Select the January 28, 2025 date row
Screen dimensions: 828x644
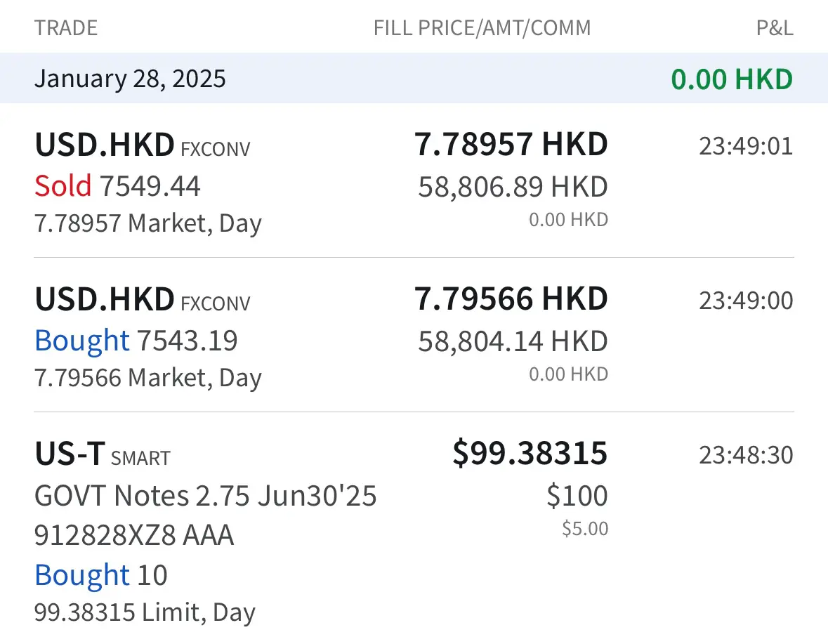pyautogui.click(x=131, y=78)
